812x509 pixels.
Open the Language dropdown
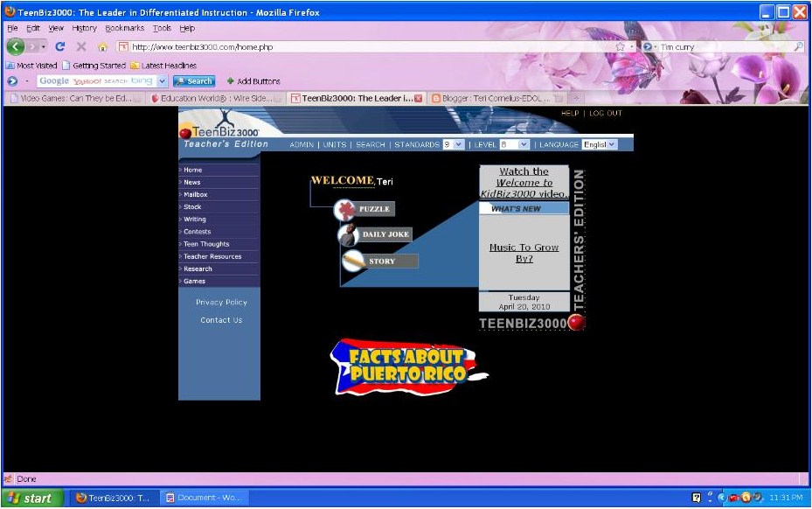click(613, 144)
